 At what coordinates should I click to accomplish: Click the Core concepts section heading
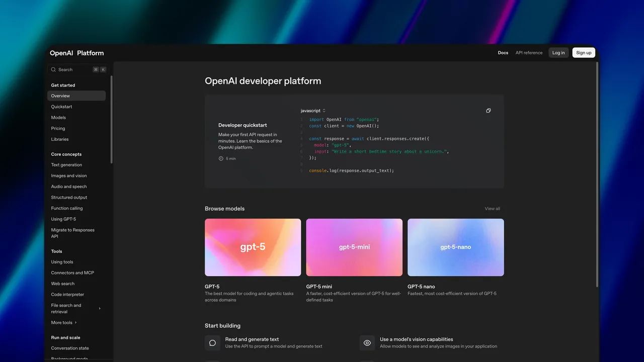coord(66,154)
